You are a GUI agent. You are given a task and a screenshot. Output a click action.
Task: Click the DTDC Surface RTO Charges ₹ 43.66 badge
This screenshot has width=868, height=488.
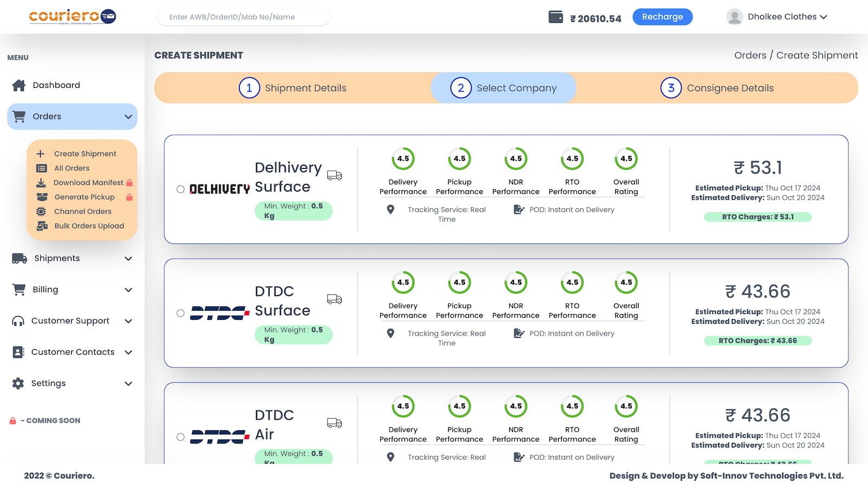[x=758, y=341]
